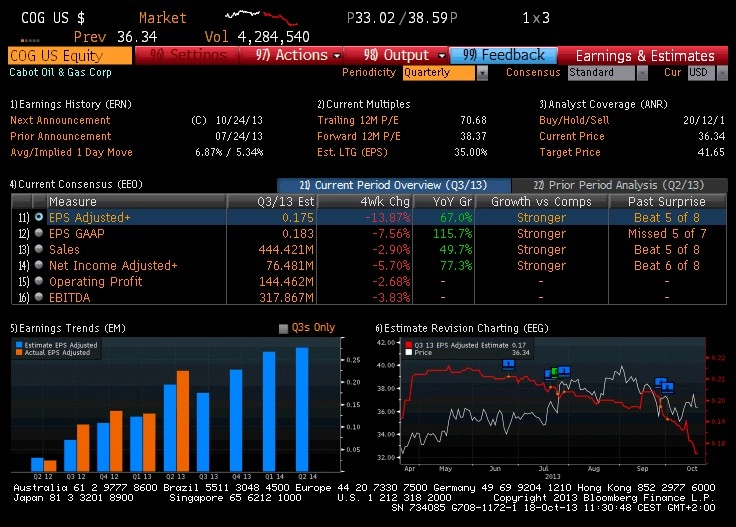The image size is (736, 527).
Task: Select the EPS Adjusted+ radio button
Action: click(39, 217)
